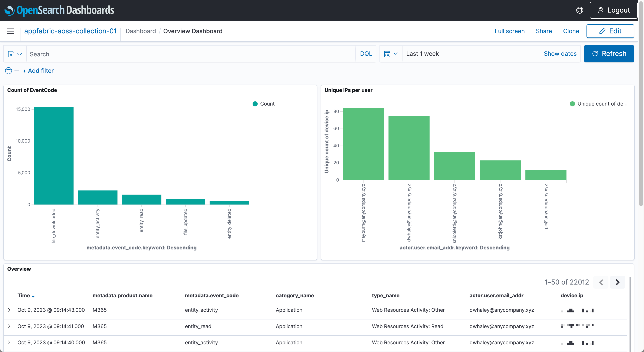
Task: Open the filter options icon next to Add filter
Action: [8, 71]
